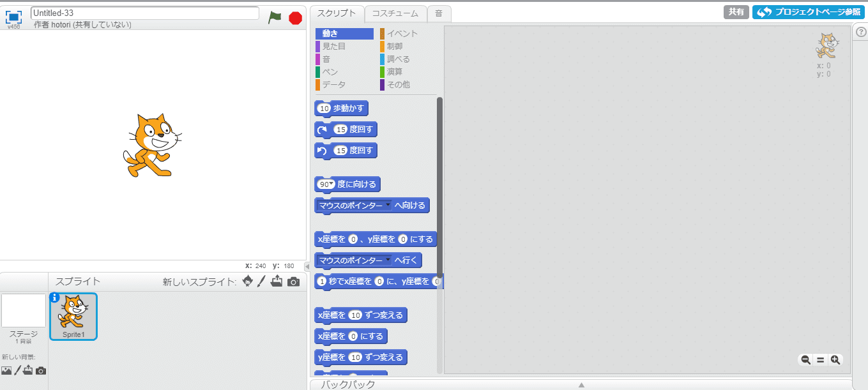Click the x座標を0、y座標を0にする block
This screenshot has height=390, width=868.
click(x=376, y=240)
